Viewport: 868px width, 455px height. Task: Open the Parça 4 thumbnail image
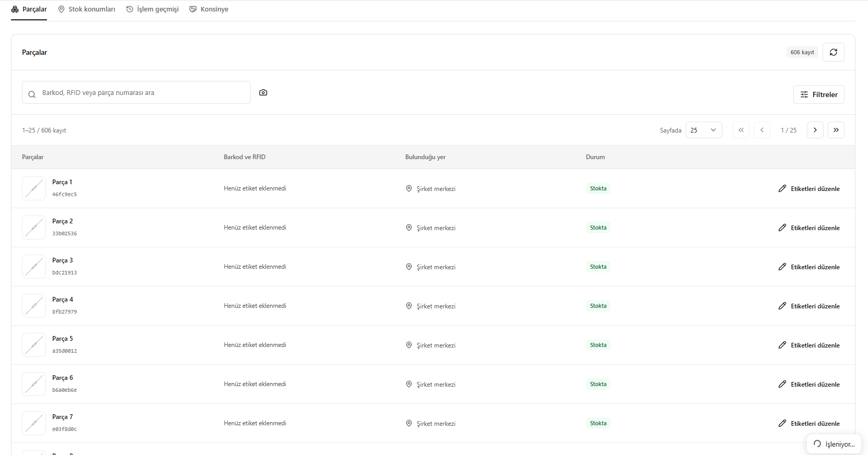click(x=34, y=306)
